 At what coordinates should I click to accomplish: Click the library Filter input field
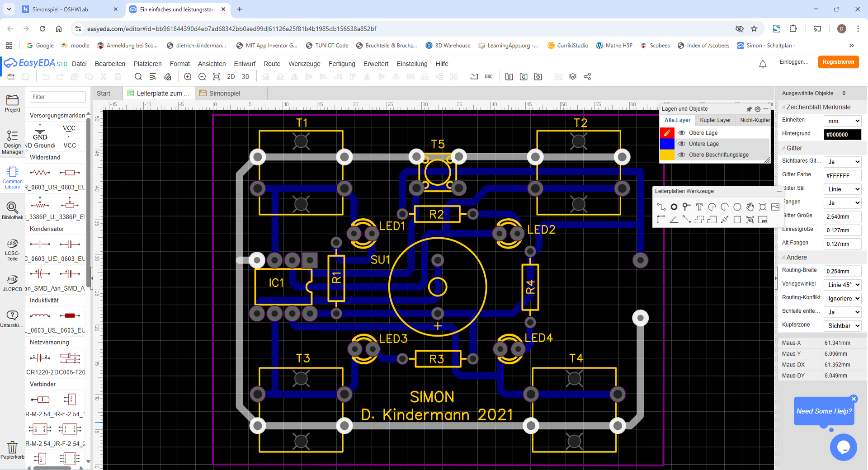coord(57,97)
